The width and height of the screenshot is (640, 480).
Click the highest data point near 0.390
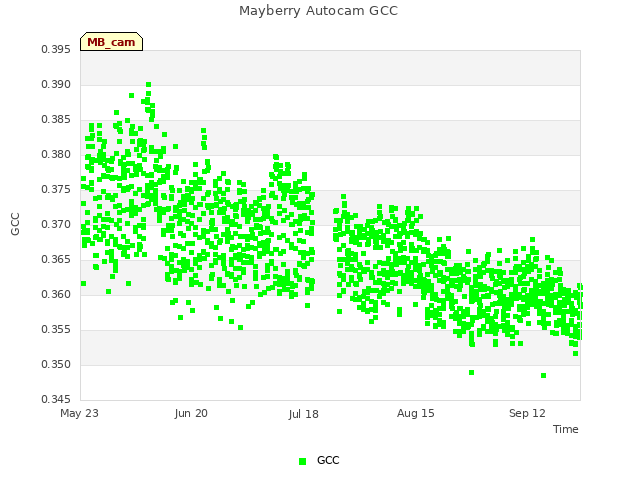coord(149,85)
